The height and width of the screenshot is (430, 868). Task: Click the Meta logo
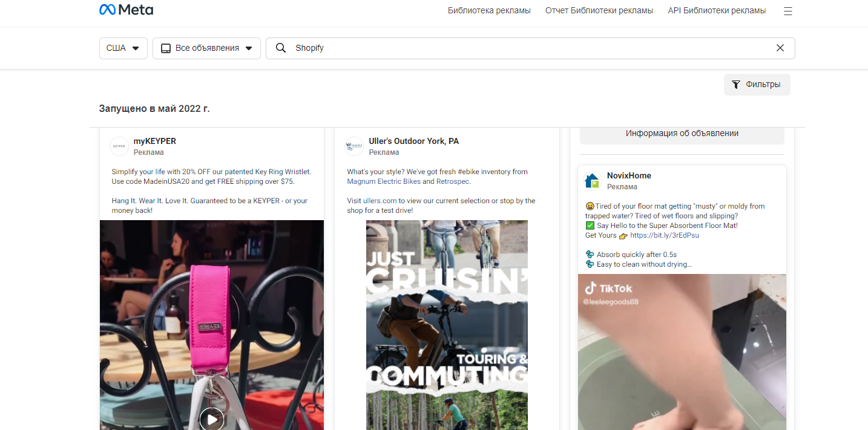tap(125, 9)
